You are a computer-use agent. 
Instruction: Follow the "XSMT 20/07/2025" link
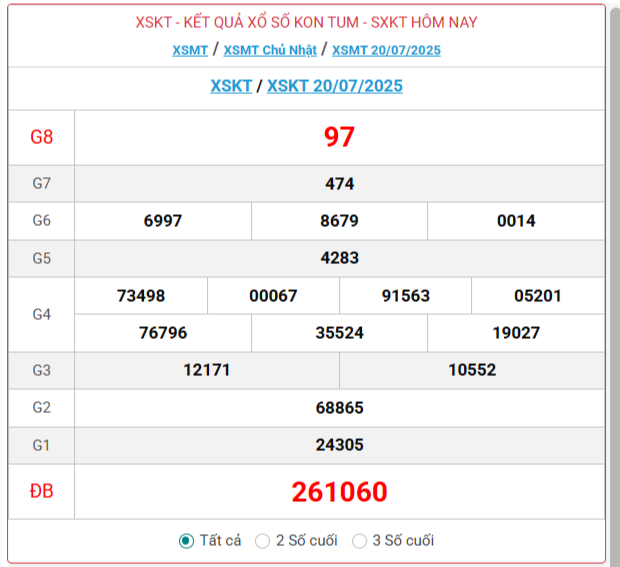coord(386,50)
